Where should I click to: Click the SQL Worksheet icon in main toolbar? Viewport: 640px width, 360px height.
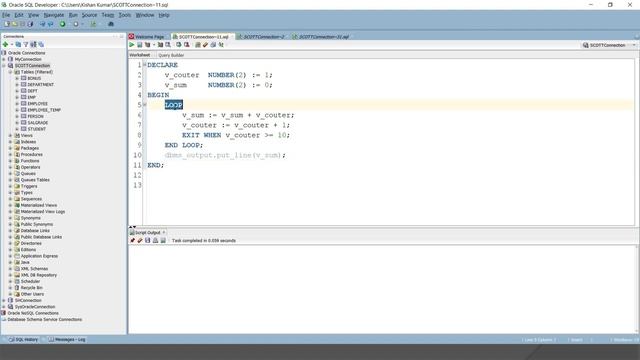pos(93,24)
